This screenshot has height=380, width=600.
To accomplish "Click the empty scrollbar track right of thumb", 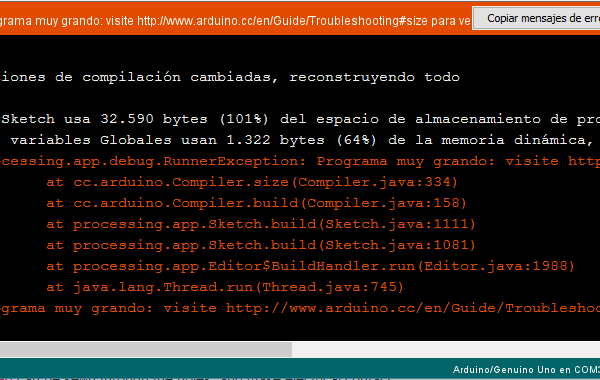I will (446, 349).
